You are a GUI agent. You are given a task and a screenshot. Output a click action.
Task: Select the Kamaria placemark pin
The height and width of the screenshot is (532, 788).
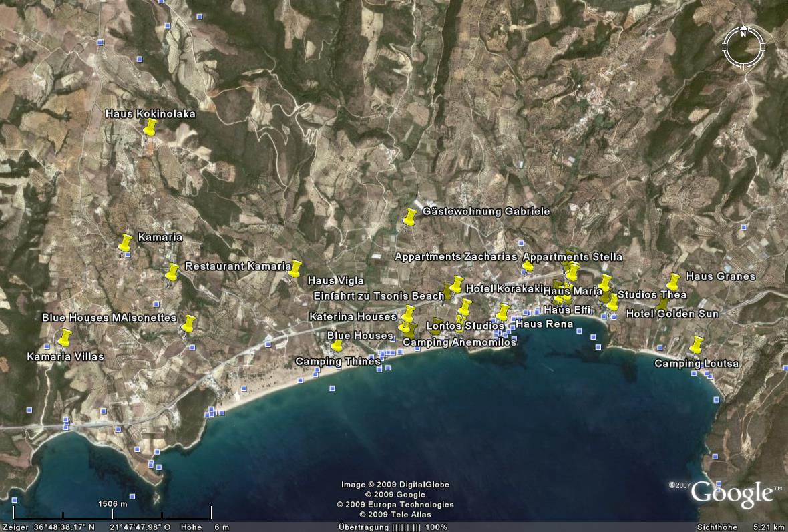point(126,242)
